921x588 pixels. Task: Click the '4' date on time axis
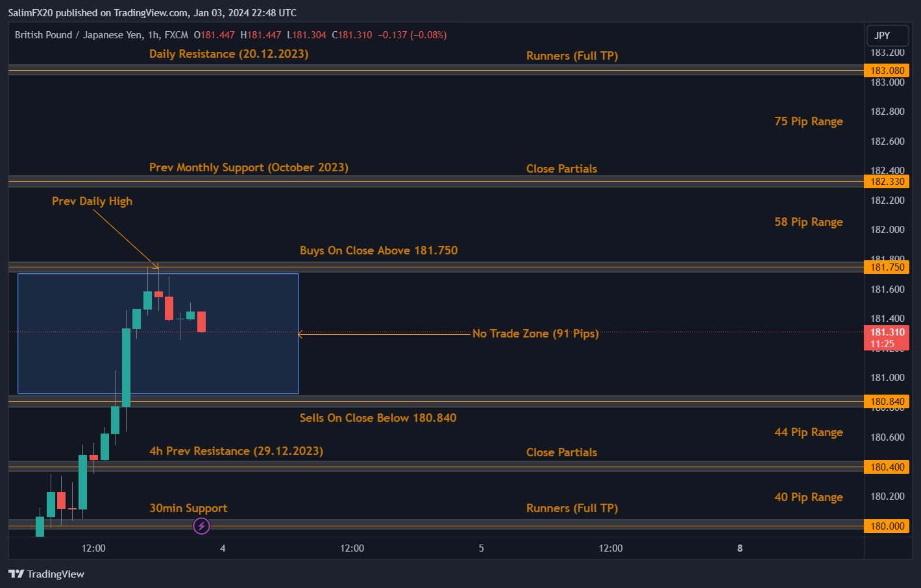(x=223, y=548)
